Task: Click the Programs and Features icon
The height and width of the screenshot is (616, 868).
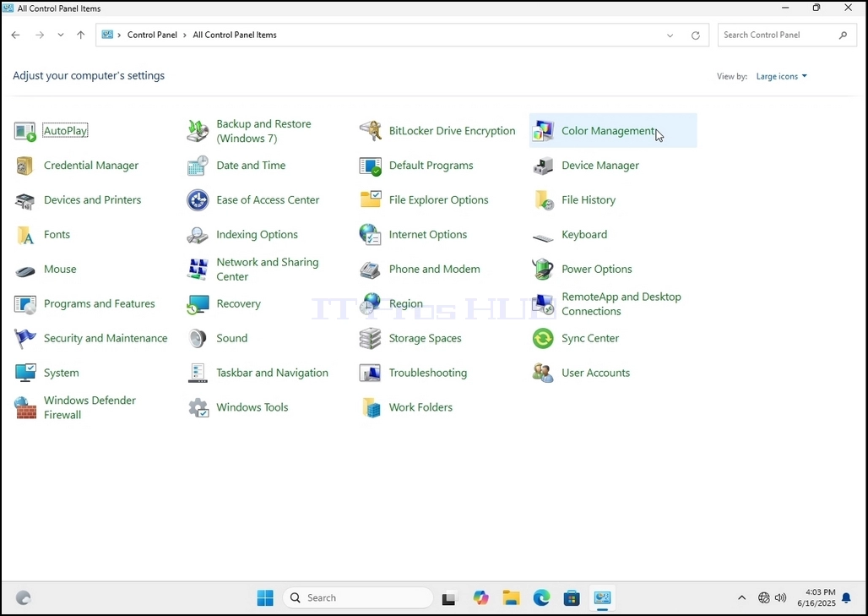Action: 25,304
